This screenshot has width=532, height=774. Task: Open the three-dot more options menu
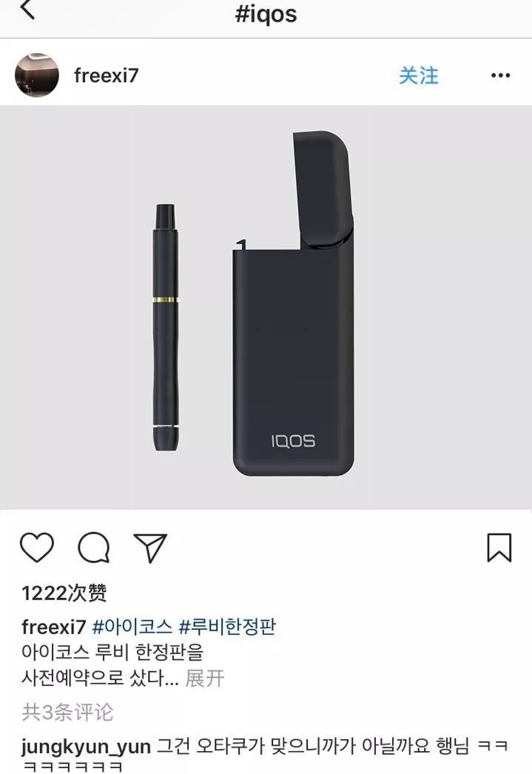[500, 75]
